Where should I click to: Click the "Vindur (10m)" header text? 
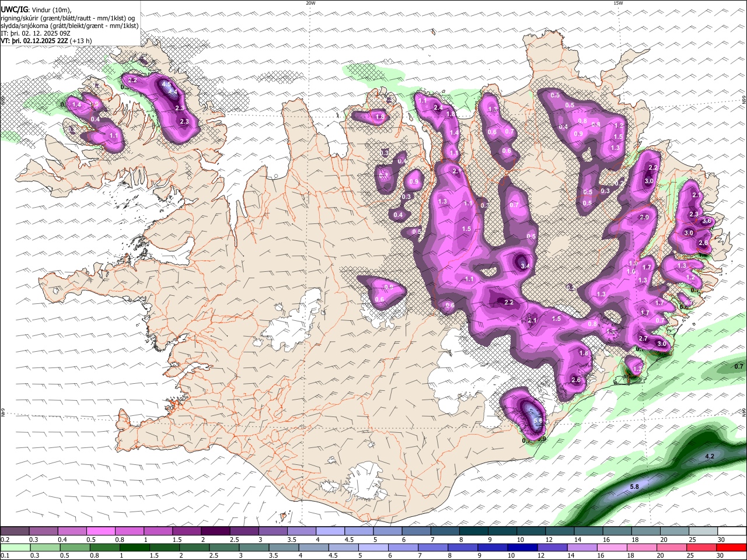51,10
